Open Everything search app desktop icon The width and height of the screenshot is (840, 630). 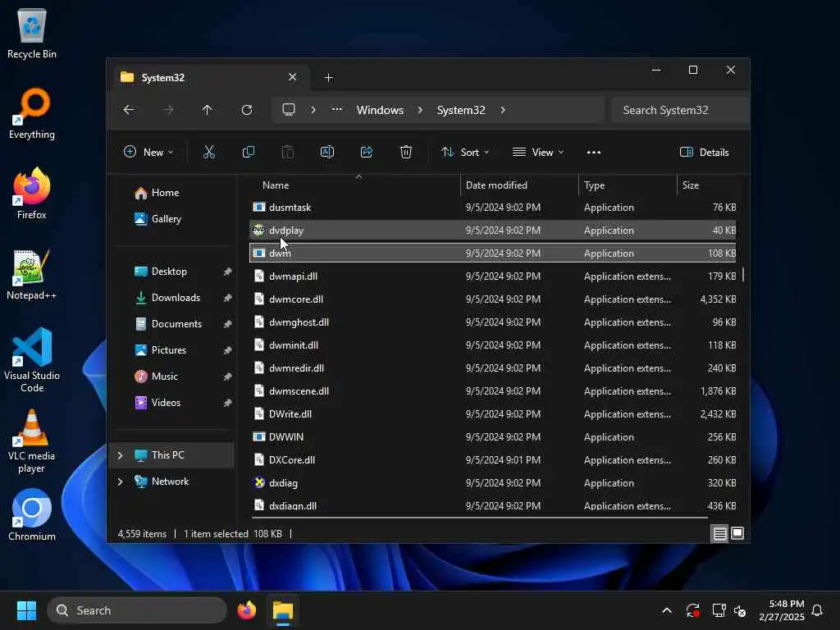[32, 113]
